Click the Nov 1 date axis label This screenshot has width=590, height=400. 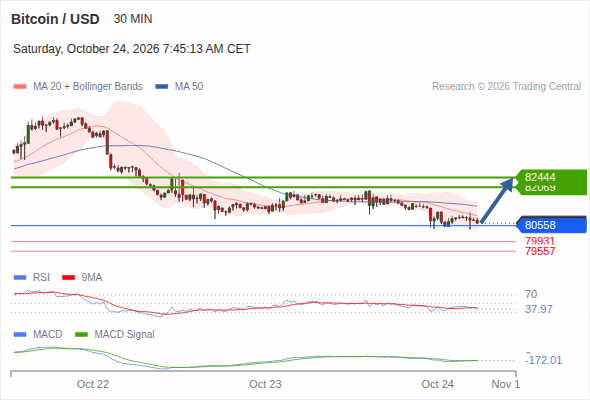pos(506,384)
